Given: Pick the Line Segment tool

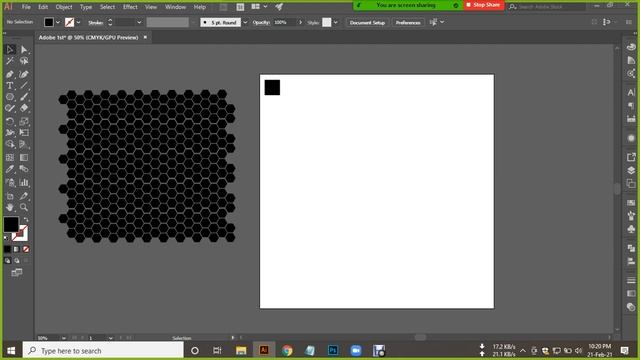Looking at the screenshot, I should (24, 86).
